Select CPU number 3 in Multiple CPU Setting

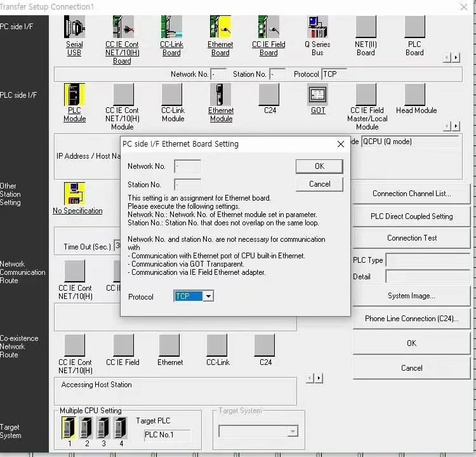(103, 428)
